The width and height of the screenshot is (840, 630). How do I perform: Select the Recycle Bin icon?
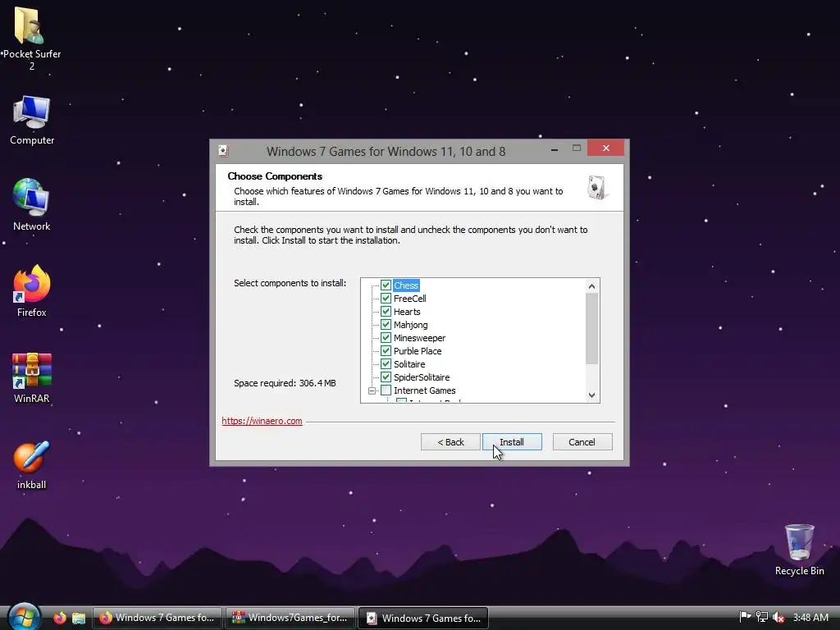[x=799, y=549]
